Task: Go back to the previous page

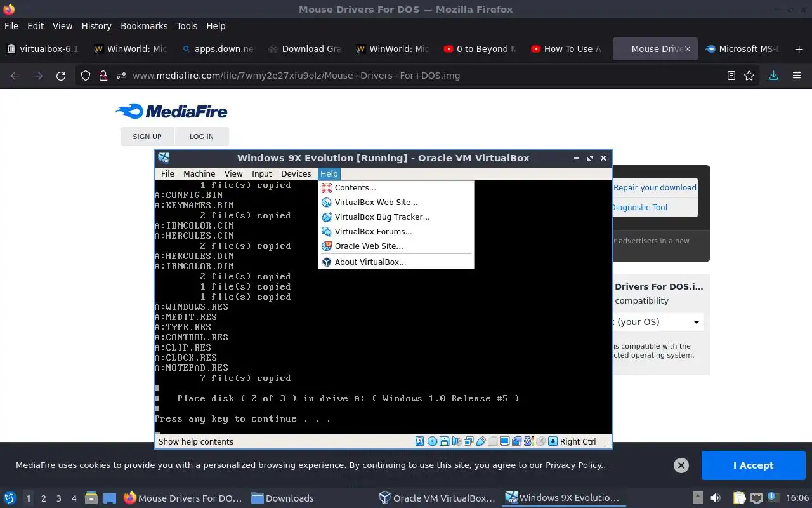Action: coord(15,76)
